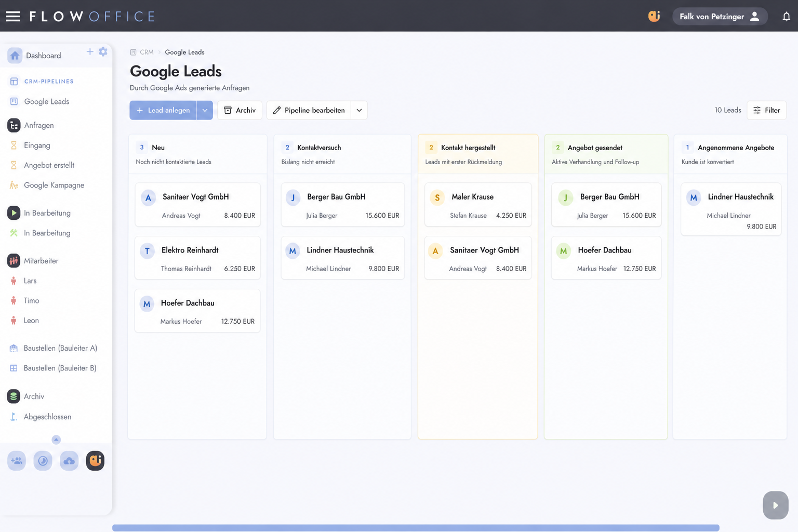Click the FlowOffice logo
798x532 pixels.
92,17
